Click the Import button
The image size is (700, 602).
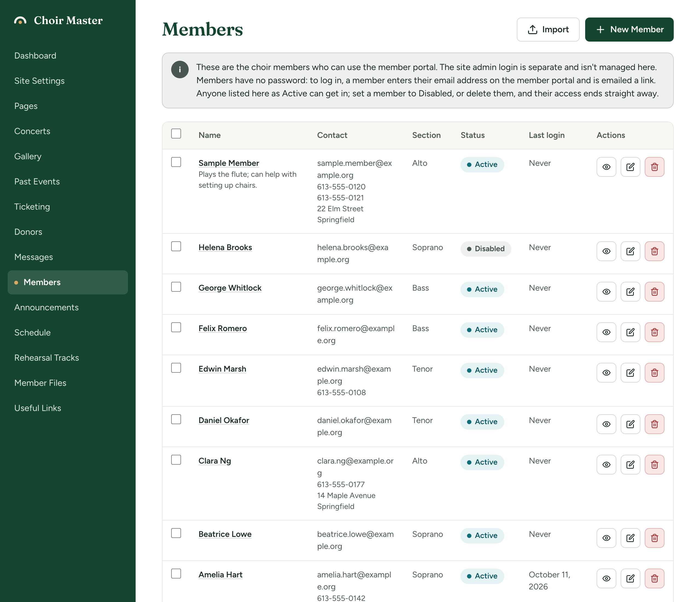coord(548,29)
